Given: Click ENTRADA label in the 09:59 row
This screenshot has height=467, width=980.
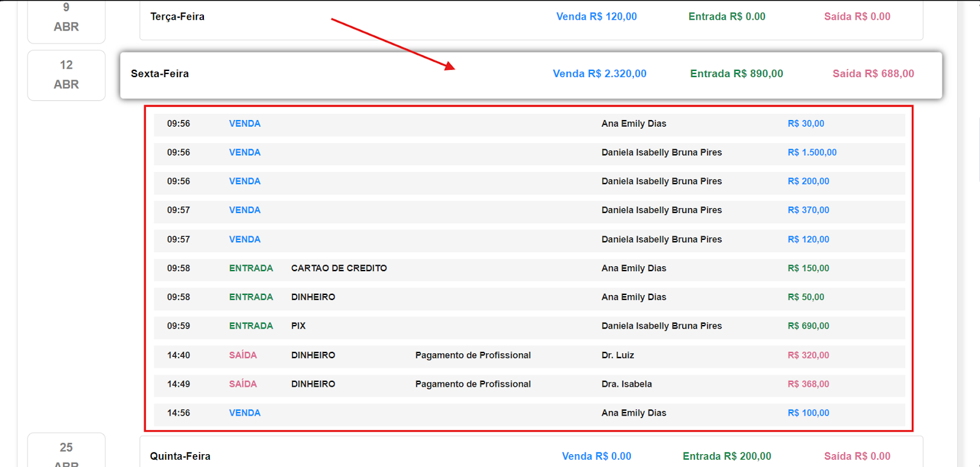Looking at the screenshot, I should 251,326.
